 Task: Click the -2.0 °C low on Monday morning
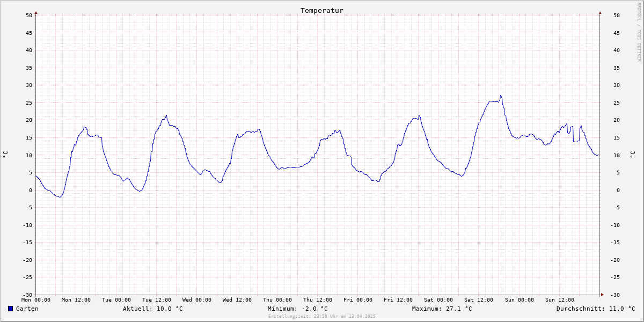coord(60,197)
